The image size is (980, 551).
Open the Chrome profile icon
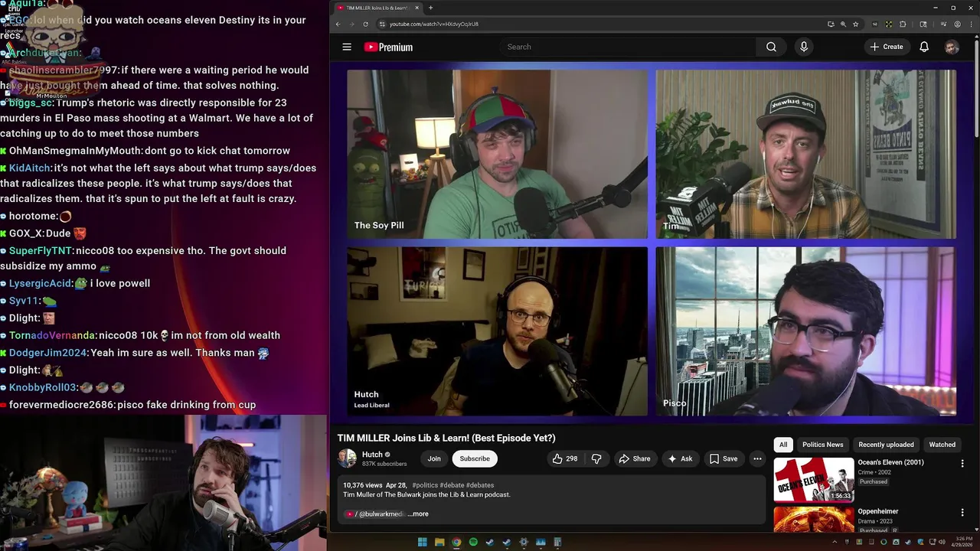pos(957,24)
